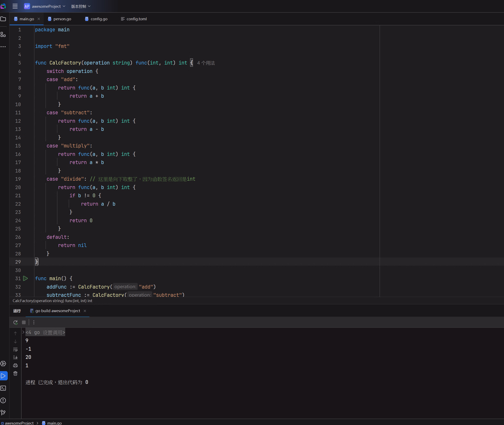Open the Git version control tool window
Screen dimensions: 504x425
[x=3, y=413]
